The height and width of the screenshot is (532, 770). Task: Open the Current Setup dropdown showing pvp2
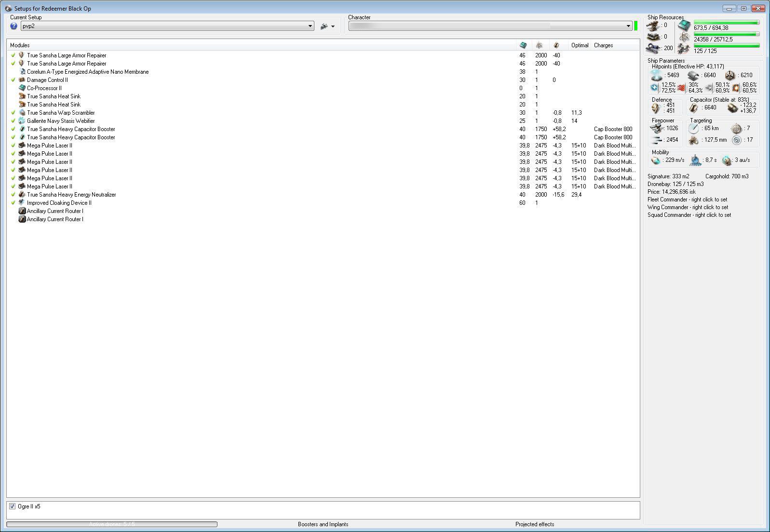(167, 26)
